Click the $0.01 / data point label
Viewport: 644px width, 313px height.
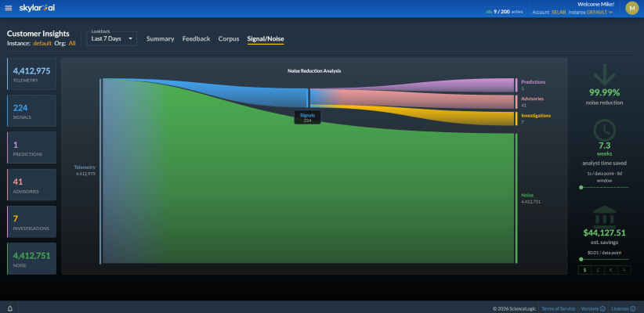(x=604, y=253)
